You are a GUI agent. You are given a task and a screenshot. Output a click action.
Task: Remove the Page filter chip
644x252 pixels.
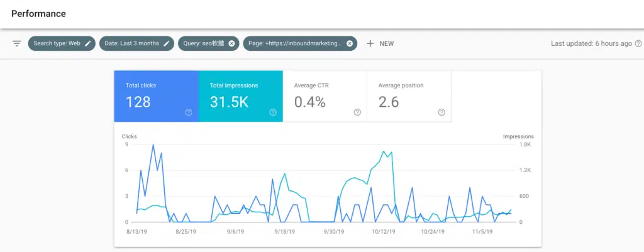coord(350,43)
